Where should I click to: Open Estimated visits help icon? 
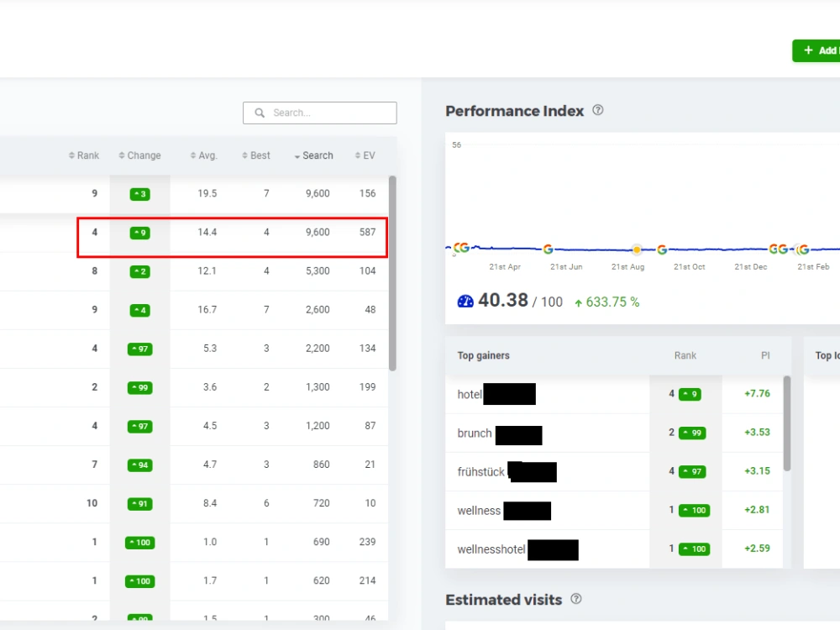coord(576,599)
